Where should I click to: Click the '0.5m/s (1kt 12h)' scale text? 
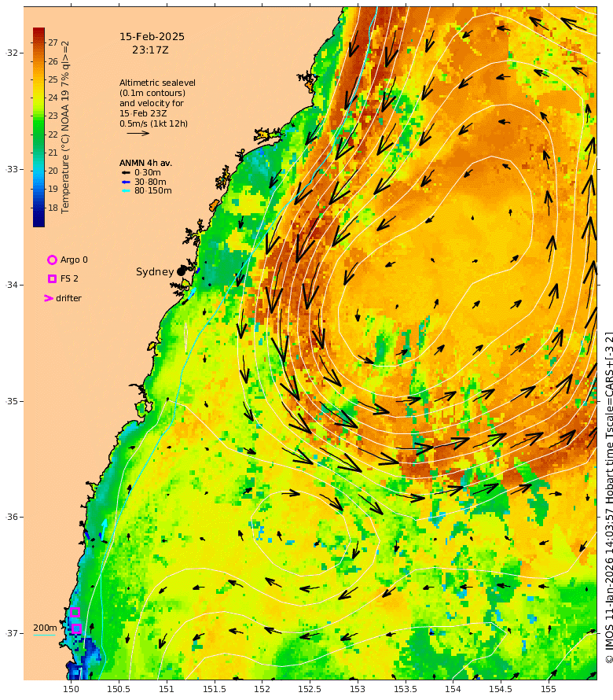[x=153, y=123]
